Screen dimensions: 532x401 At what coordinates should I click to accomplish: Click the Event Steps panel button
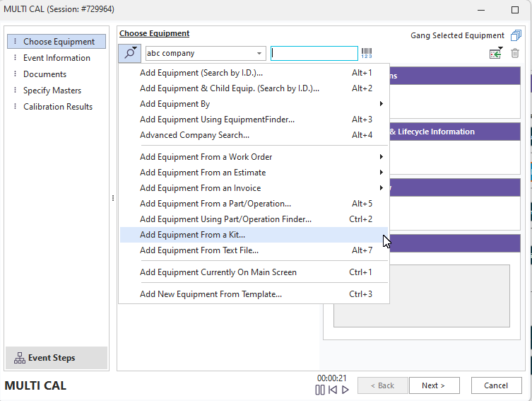click(x=57, y=358)
